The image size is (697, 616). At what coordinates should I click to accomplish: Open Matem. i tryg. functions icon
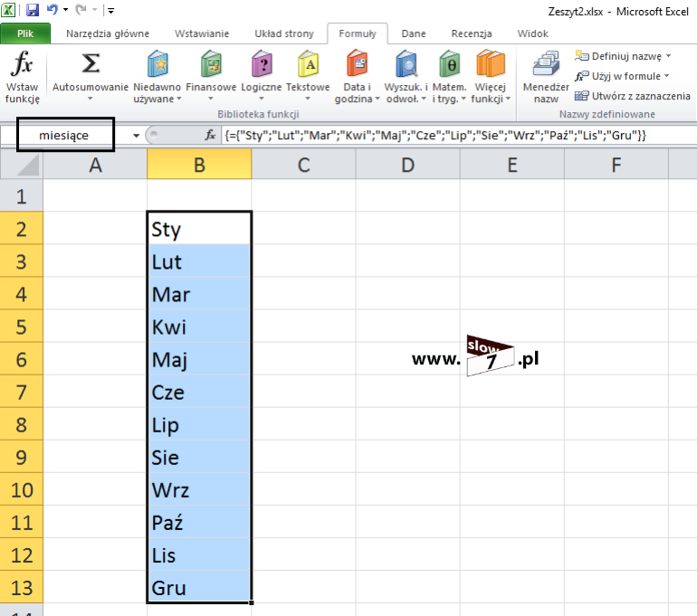pyautogui.click(x=449, y=63)
